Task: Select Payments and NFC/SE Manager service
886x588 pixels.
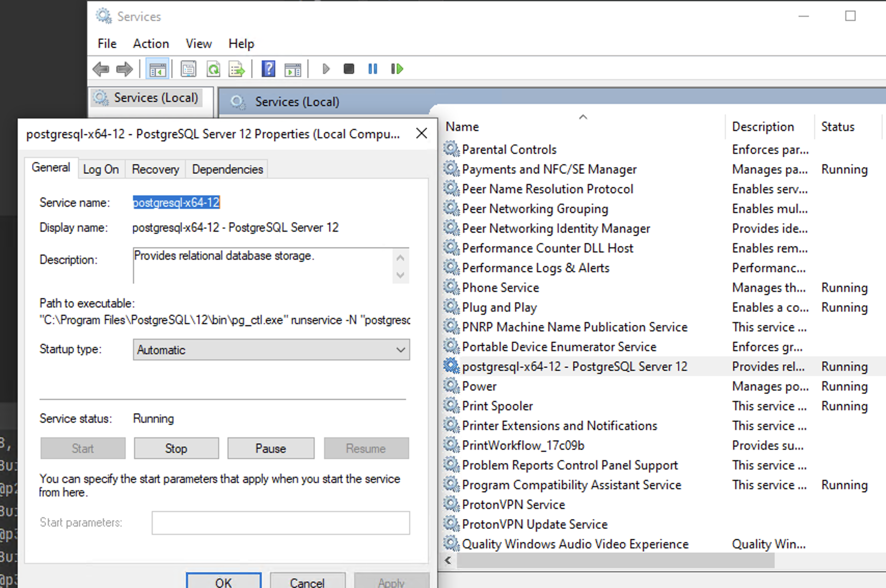Action: [x=549, y=169]
